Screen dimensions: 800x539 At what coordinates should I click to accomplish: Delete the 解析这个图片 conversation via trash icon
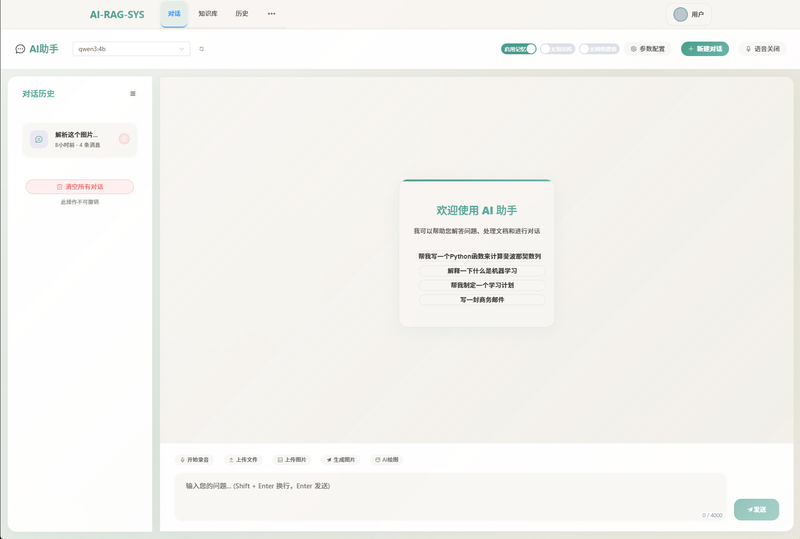pos(124,139)
